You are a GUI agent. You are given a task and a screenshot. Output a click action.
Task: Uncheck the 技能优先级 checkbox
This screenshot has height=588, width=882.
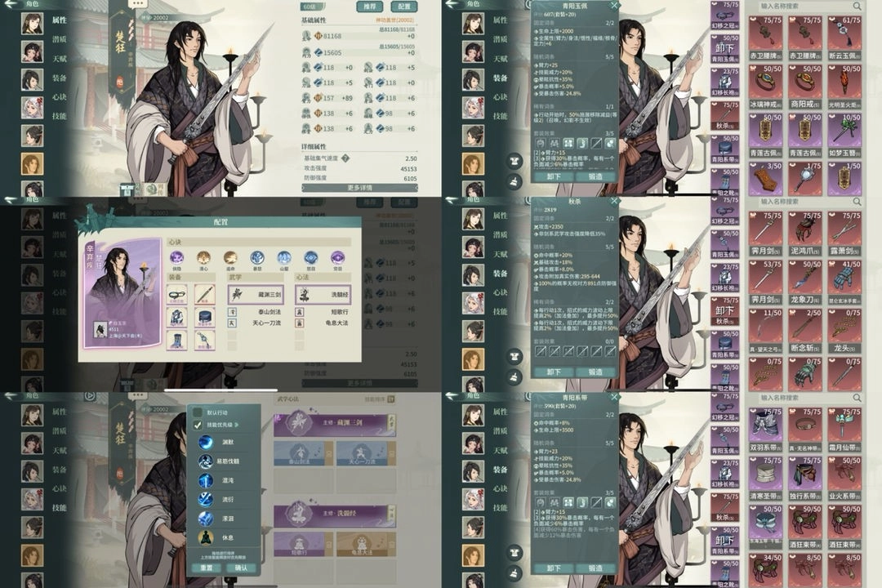pos(197,425)
